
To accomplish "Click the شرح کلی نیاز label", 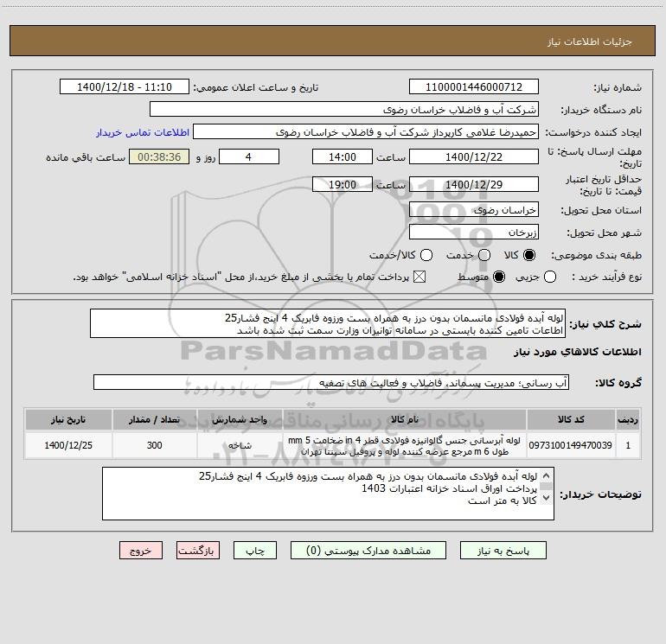I will tap(605, 324).
